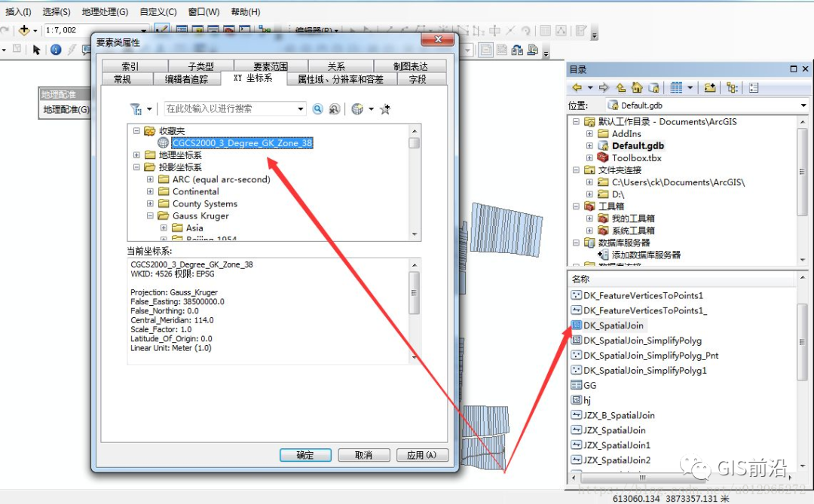The height and width of the screenshot is (504, 814).
Task: Click the 地理配准(G) dropdown button
Action: [x=66, y=109]
